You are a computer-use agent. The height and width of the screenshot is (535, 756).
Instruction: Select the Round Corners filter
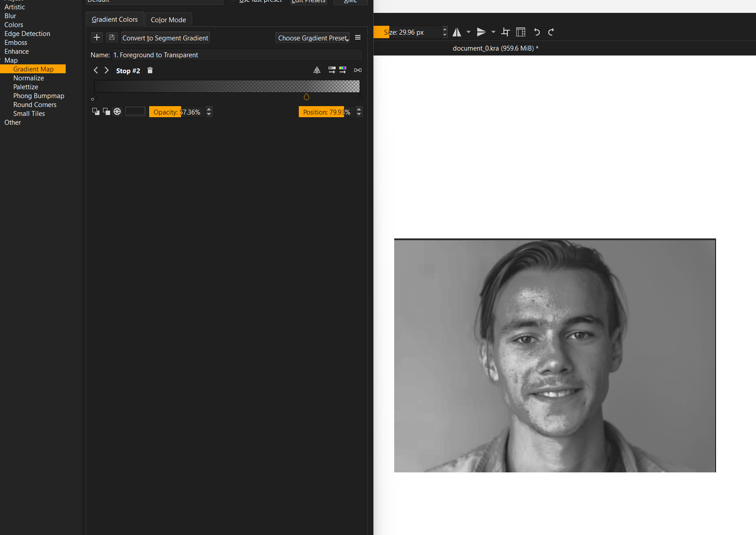tap(35, 105)
